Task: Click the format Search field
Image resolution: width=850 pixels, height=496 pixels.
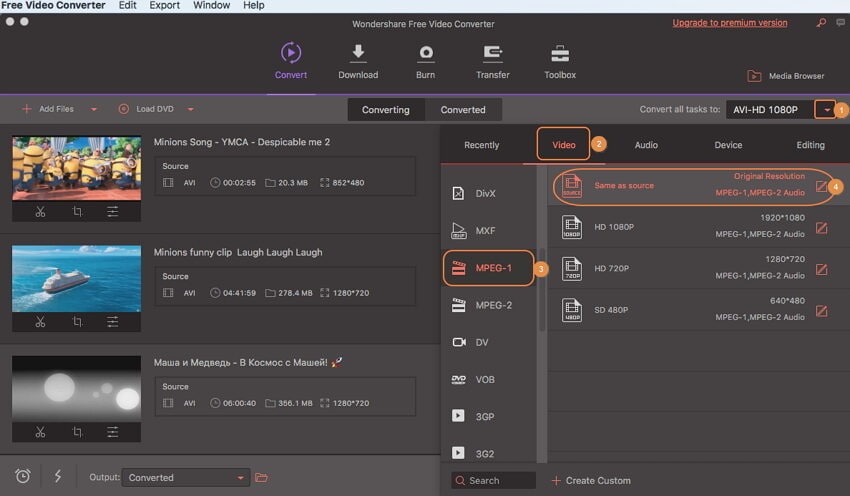Action: click(x=493, y=480)
